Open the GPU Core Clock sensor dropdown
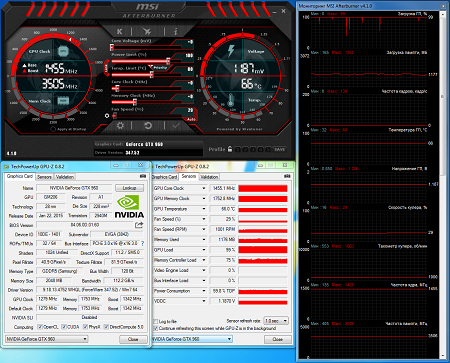 (x=204, y=188)
